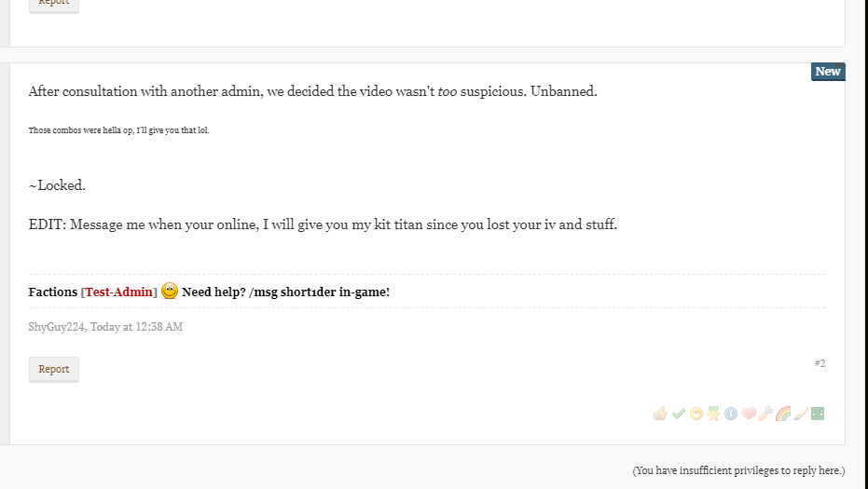Viewport: 868px width, 489px height.
Task: Click the paintbrush rating icon
Action: 800,414
